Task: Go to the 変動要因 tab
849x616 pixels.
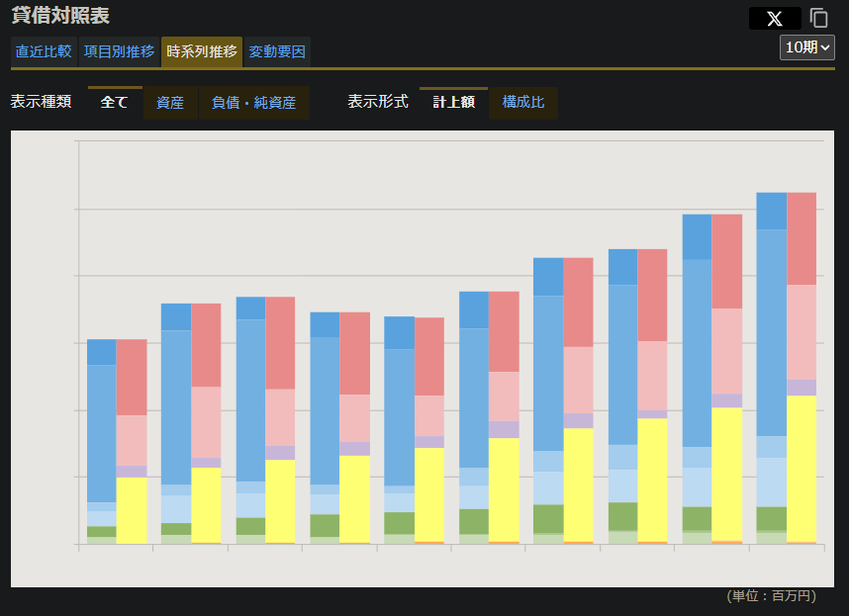Action: pos(277,52)
